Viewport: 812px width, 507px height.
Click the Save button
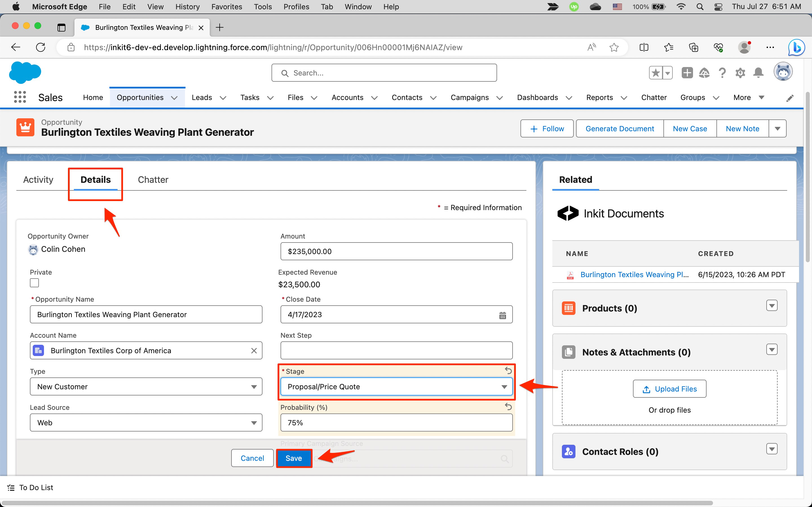click(x=294, y=458)
